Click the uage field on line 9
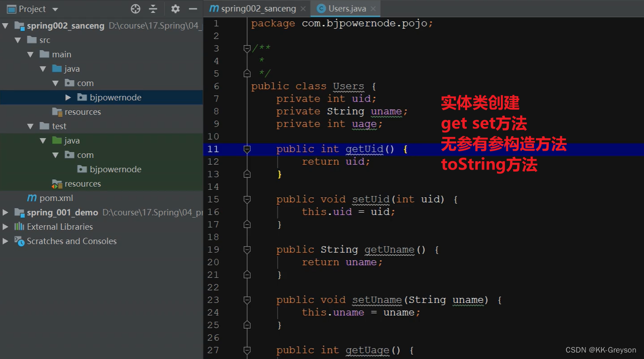 click(364, 124)
